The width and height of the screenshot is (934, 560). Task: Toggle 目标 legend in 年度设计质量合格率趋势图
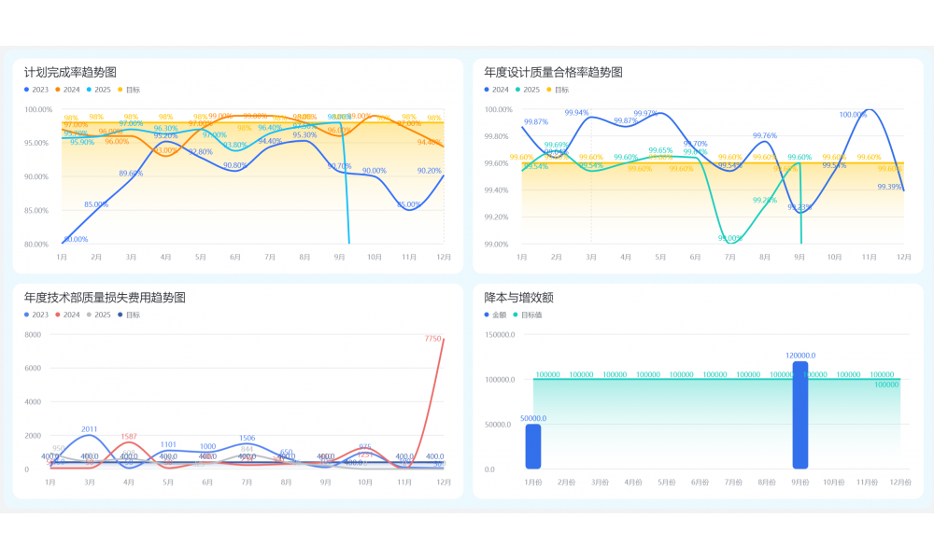(559, 90)
